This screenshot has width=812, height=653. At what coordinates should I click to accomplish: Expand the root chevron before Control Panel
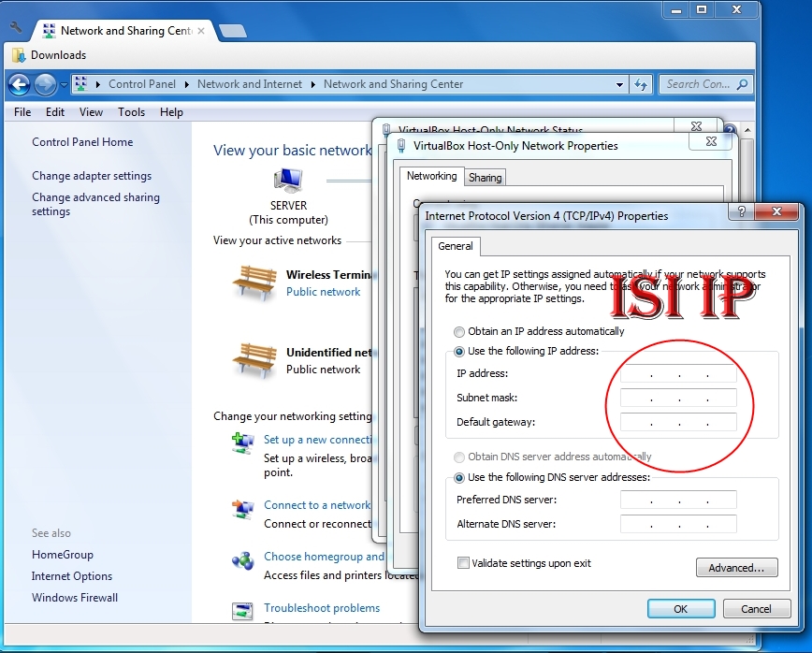(98, 84)
